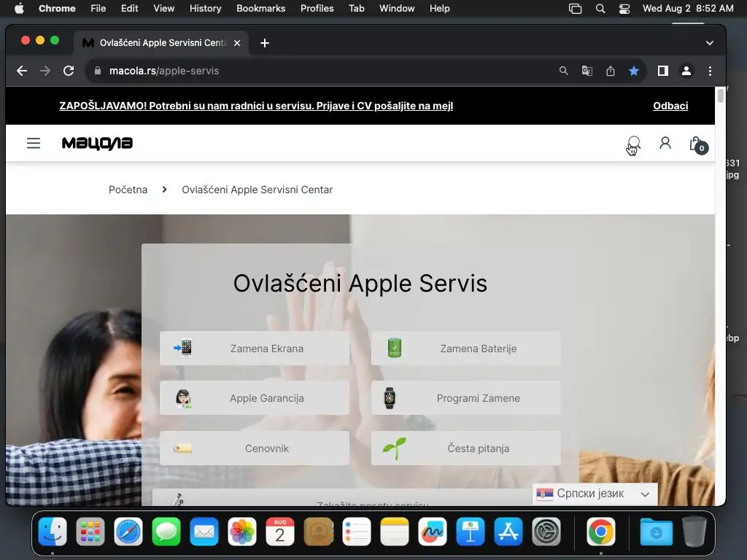Open Freeform from the Dock
Image resolution: width=747 pixels, height=560 pixels.
click(432, 532)
